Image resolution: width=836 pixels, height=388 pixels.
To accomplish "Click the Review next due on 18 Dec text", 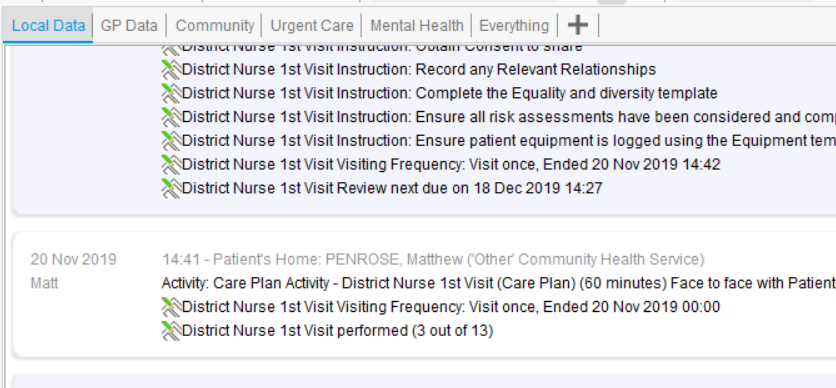I will point(392,188).
